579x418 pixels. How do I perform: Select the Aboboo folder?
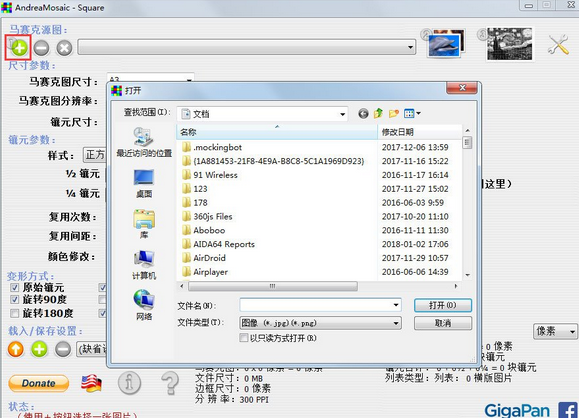click(203, 230)
